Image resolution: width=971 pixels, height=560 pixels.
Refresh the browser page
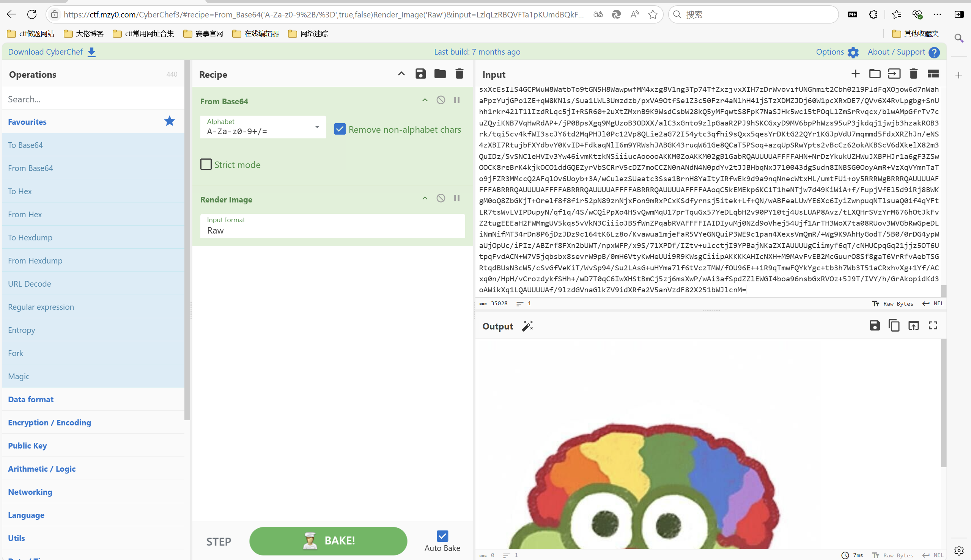point(32,15)
